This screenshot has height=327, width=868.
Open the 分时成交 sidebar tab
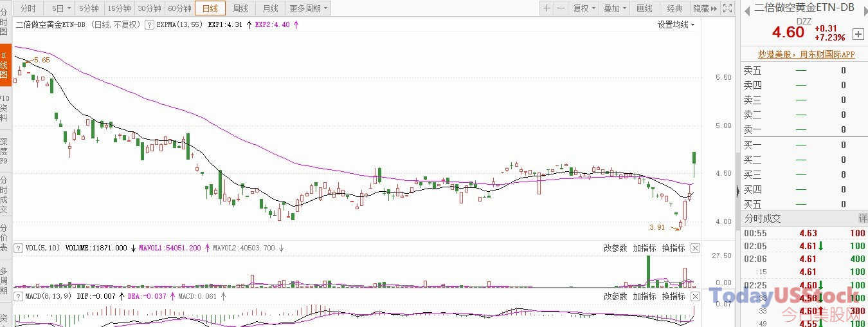tap(5, 194)
